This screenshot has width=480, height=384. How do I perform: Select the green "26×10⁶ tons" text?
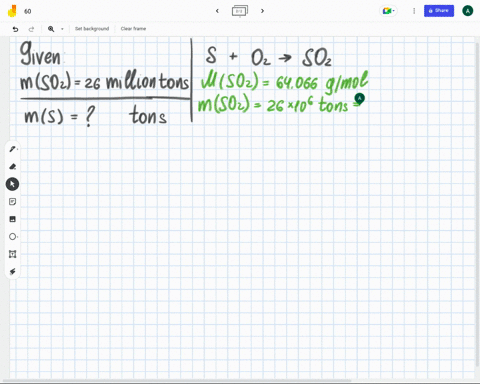(307, 105)
